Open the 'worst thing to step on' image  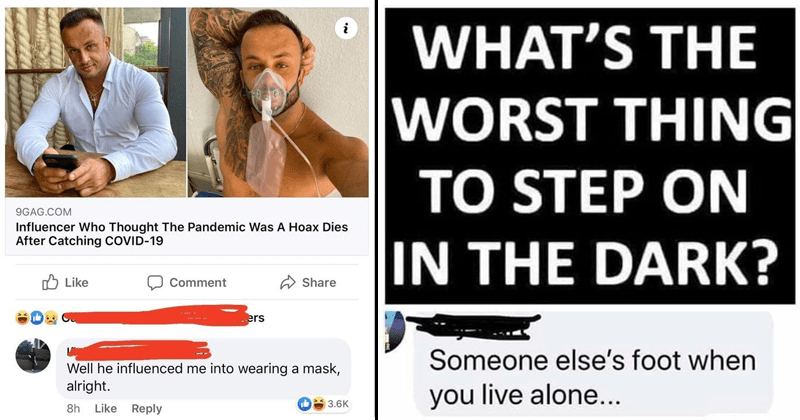coord(589,156)
